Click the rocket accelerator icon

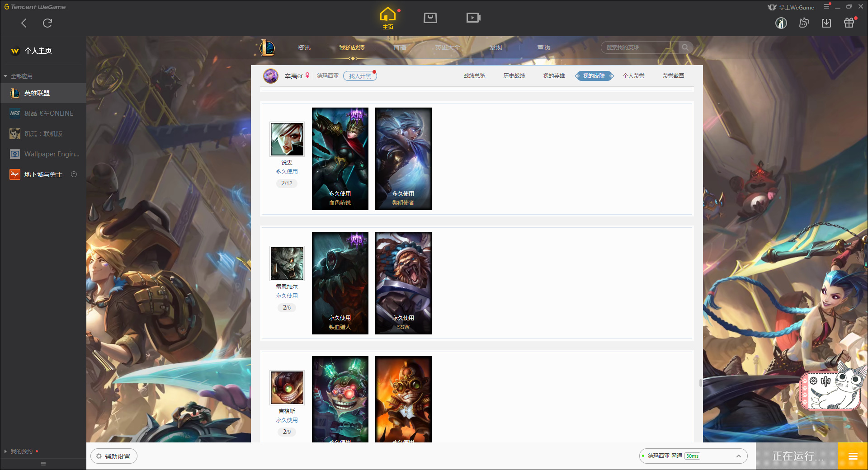[781, 23]
